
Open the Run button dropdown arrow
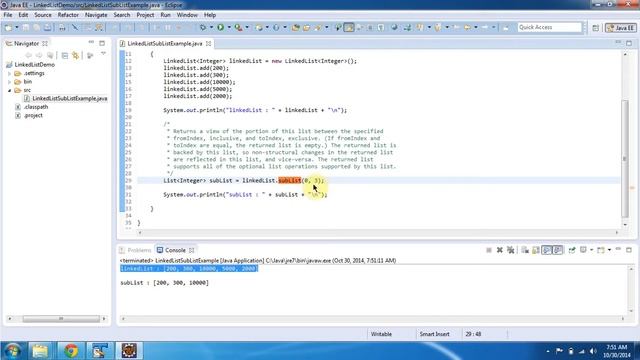[x=229, y=27]
